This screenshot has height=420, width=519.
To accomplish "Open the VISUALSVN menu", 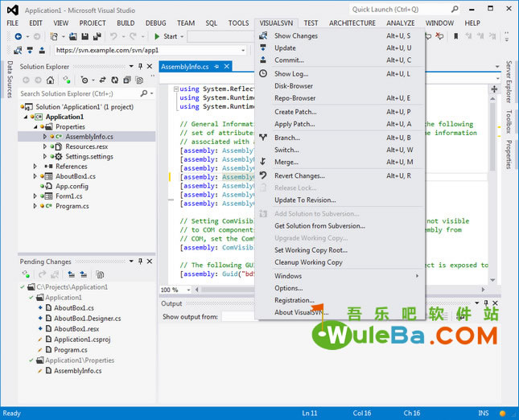I will tap(276, 23).
